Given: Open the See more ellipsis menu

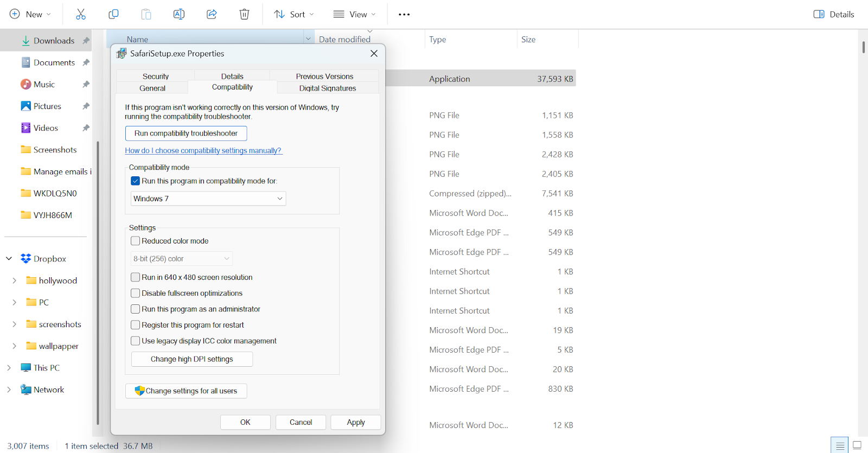Looking at the screenshot, I should click(x=404, y=14).
